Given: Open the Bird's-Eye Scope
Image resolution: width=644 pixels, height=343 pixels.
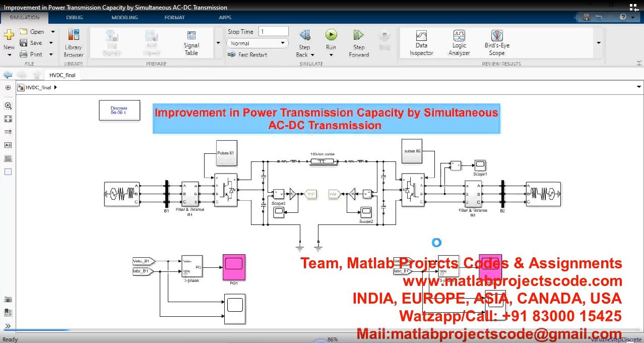Looking at the screenshot, I should pos(497,42).
